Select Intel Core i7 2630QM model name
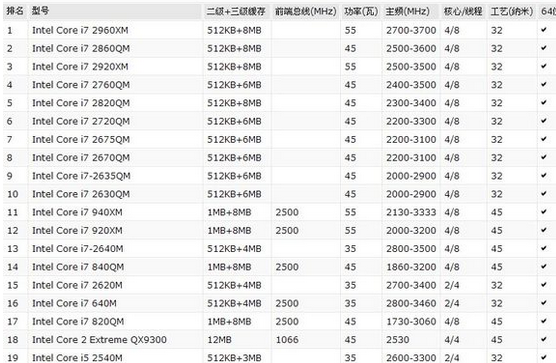 tap(81, 194)
